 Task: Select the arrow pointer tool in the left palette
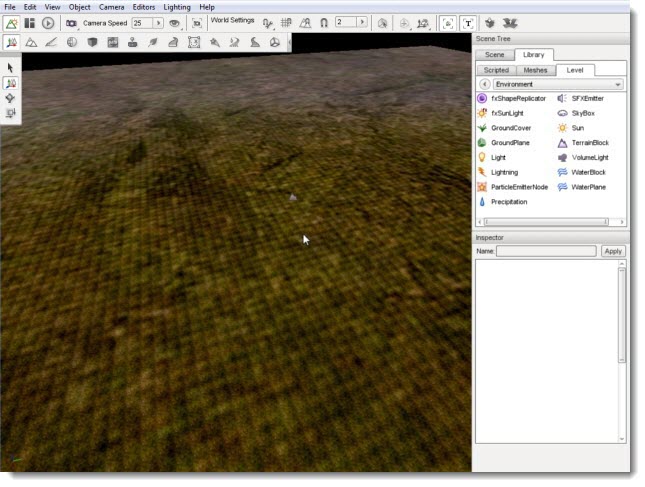10,67
